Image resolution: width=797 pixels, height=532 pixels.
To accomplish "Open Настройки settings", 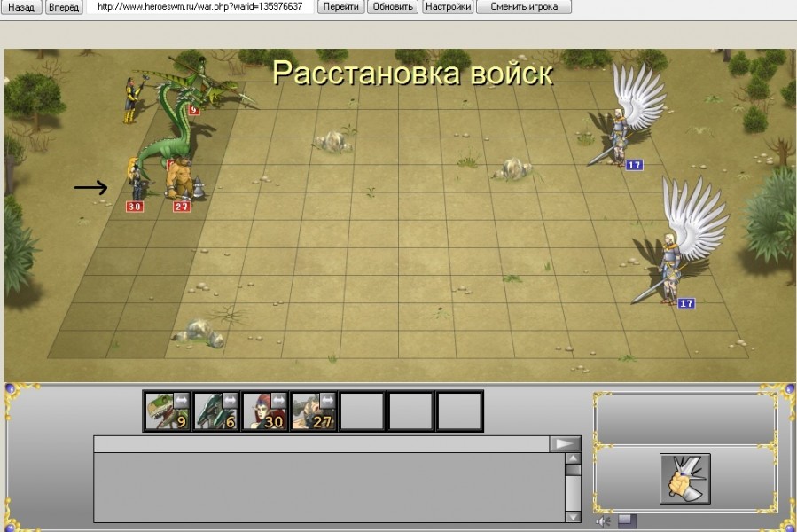I will (x=448, y=6).
